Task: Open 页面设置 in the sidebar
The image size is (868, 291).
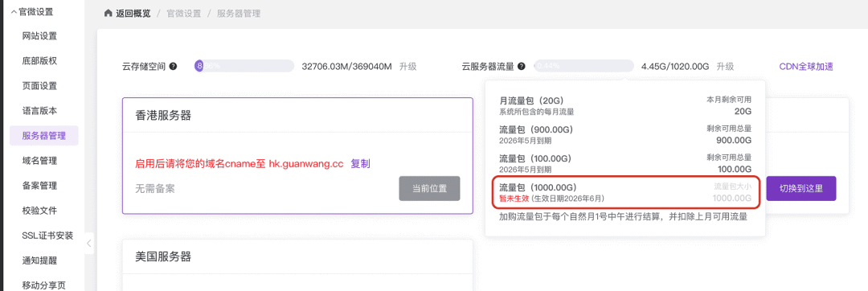Action: pos(39,86)
